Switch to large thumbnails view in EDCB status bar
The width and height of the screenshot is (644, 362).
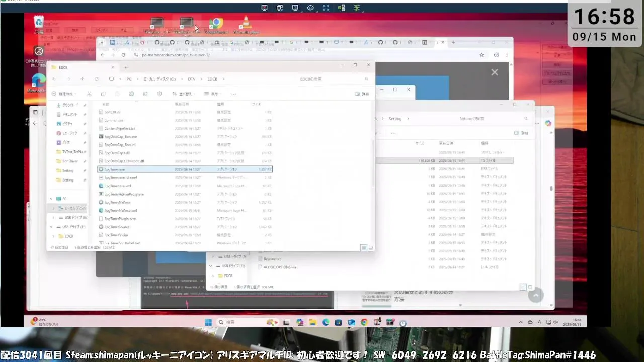tap(371, 248)
